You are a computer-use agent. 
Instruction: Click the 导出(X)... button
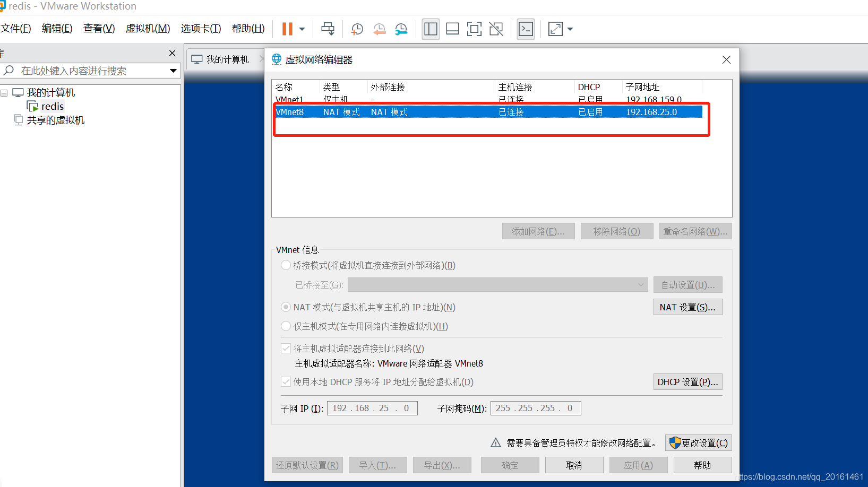(442, 465)
